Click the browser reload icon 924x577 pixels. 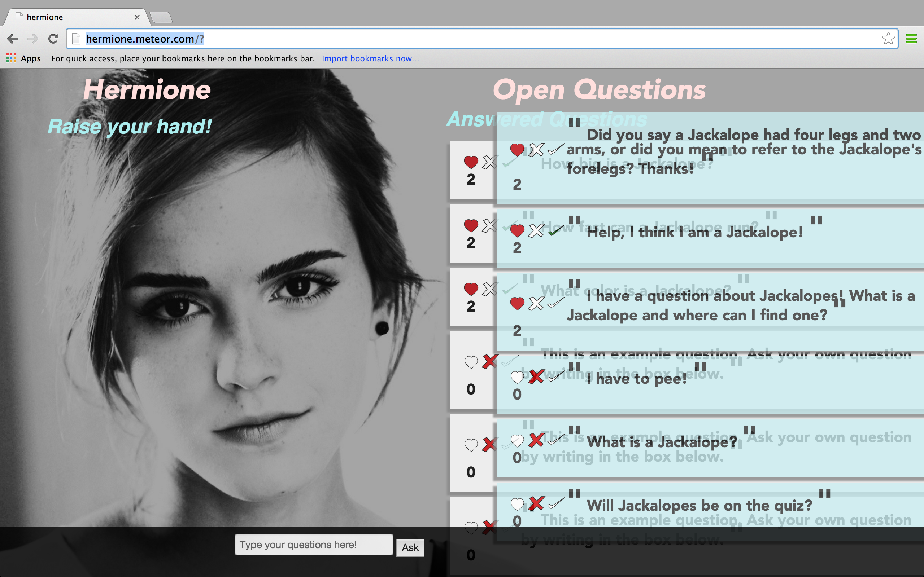click(53, 39)
